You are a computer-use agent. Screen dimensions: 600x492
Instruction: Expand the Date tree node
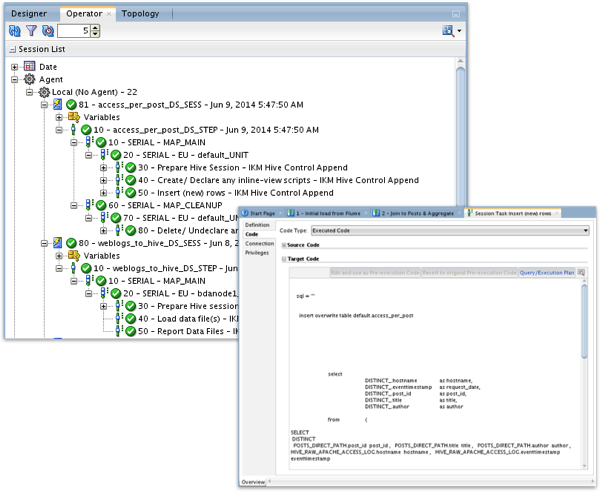[x=15, y=67]
